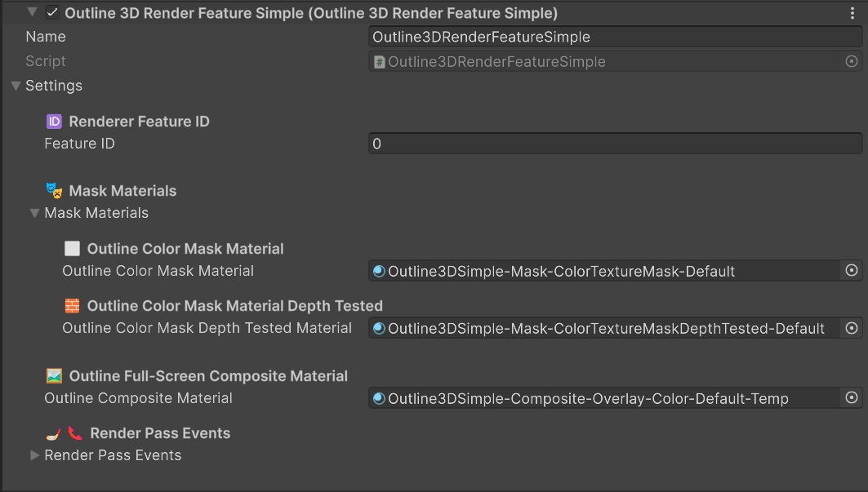
Task: Select the Composite-Overlay-Color-Default-Temp material reference
Action: pyautogui.click(x=604, y=398)
